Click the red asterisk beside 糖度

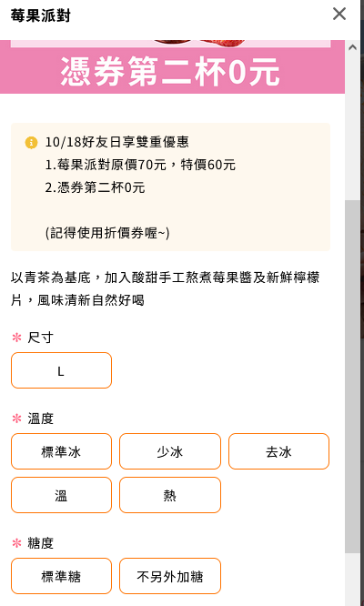point(16,543)
